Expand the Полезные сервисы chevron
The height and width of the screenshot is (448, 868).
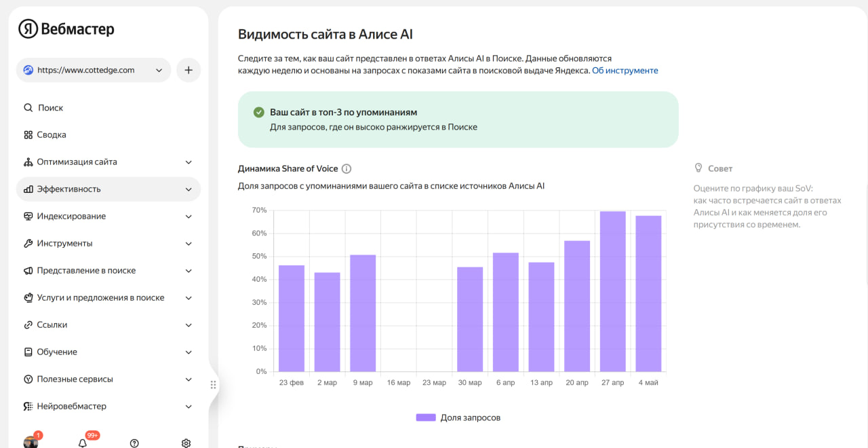[189, 379]
